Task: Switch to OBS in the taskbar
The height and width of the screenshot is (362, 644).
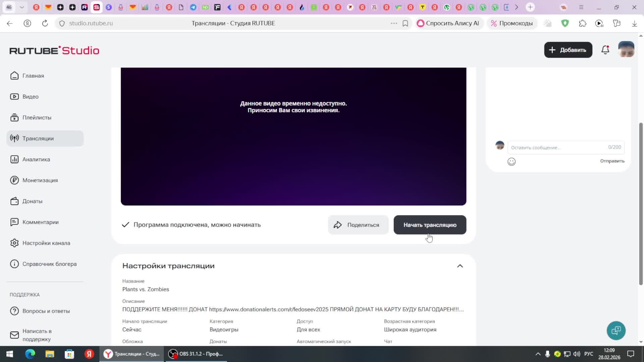Action: [x=196, y=354]
